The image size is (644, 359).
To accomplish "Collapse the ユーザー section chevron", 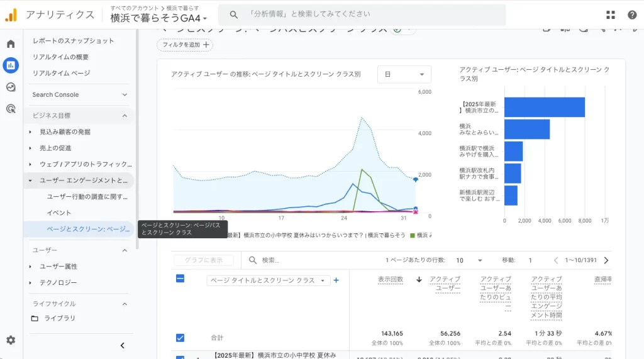I will click(x=125, y=250).
